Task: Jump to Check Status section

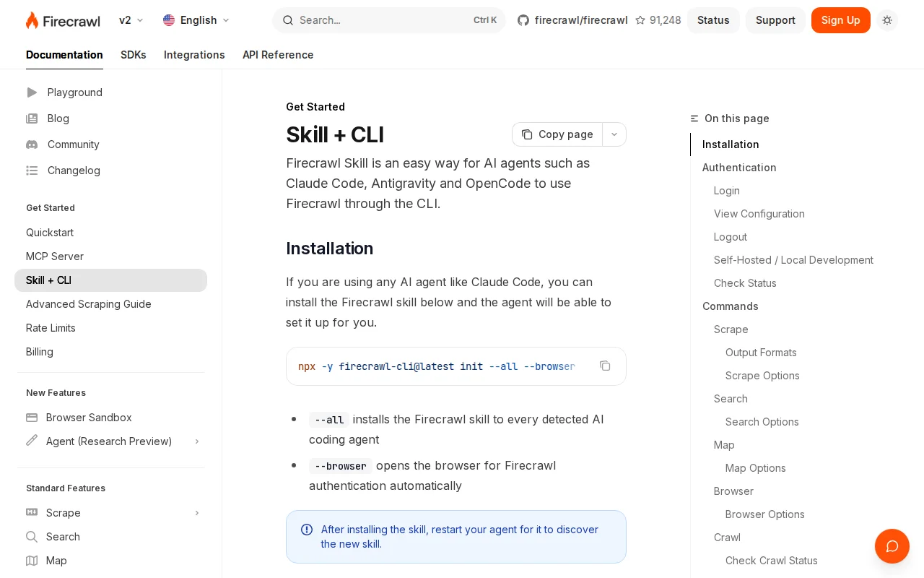Action: [x=745, y=283]
